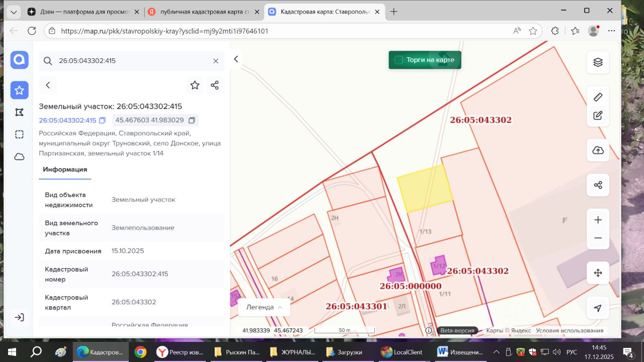The height and width of the screenshot is (362, 644).
Task: Open the Edge profile icon
Action: coord(594,31)
